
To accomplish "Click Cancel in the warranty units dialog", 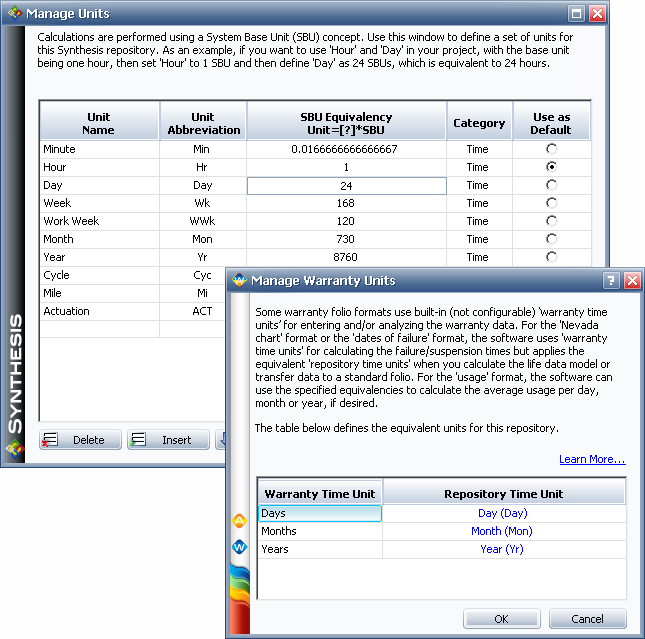I will pos(587,619).
